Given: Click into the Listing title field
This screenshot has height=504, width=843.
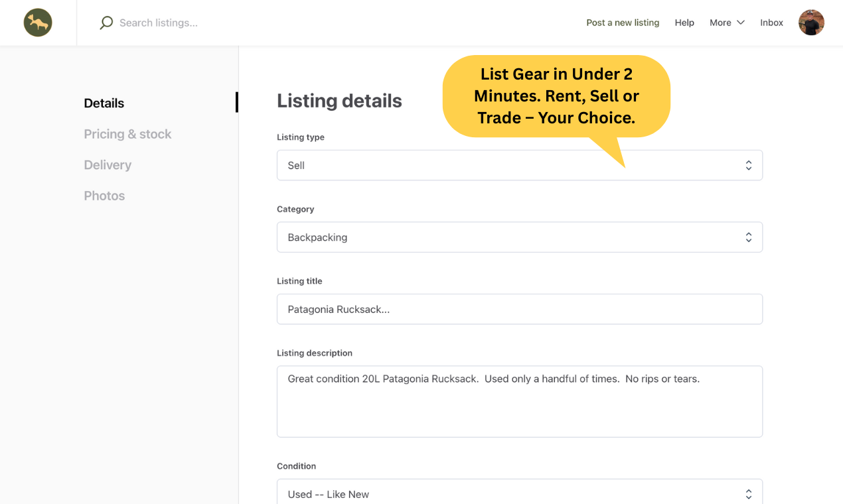Looking at the screenshot, I should click(520, 309).
